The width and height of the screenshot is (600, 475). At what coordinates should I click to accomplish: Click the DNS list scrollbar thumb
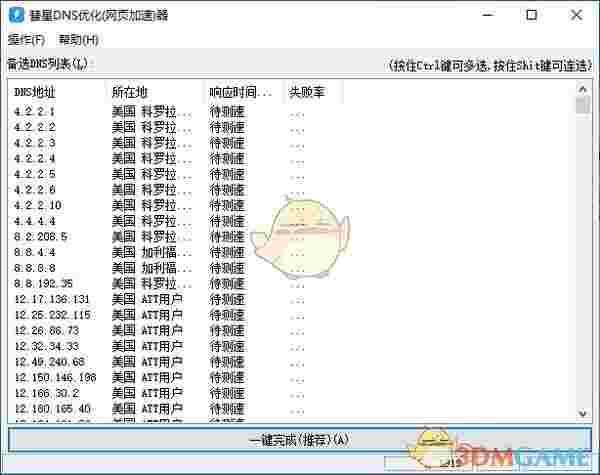583,106
